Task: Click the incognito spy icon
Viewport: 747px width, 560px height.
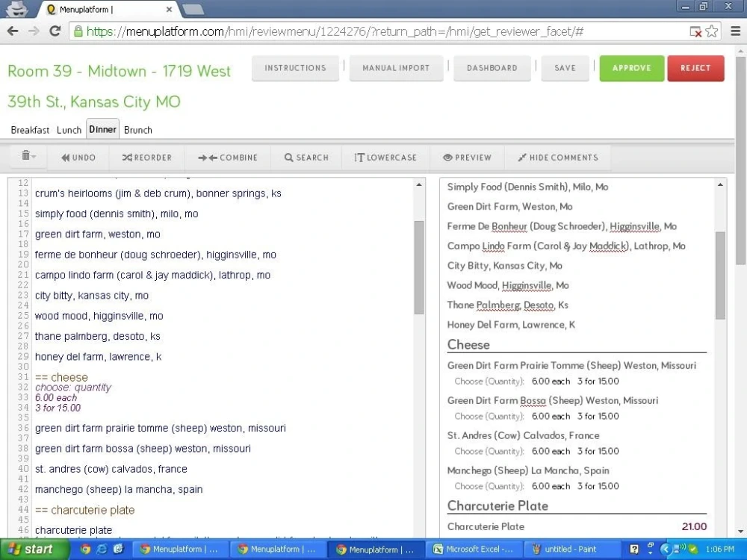Action: pyautogui.click(x=16, y=8)
